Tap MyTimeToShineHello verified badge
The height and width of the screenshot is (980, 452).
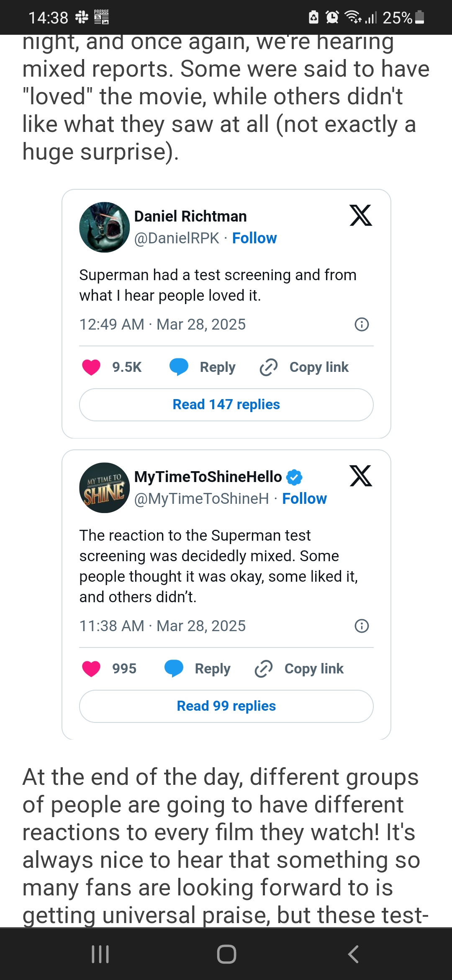tap(294, 477)
